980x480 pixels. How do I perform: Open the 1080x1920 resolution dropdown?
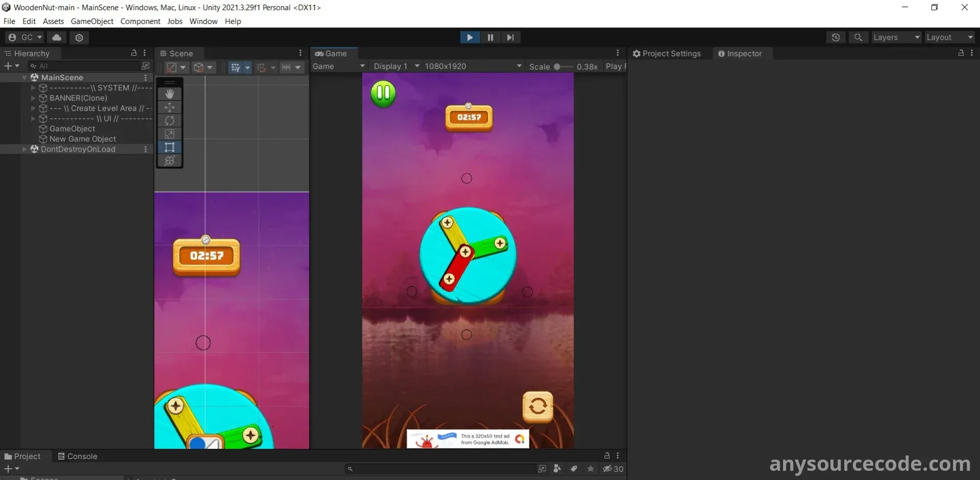pos(473,66)
